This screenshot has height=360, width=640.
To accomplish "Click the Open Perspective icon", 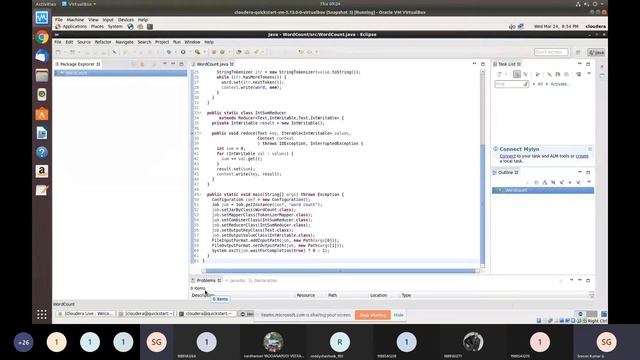I will [x=578, y=52].
